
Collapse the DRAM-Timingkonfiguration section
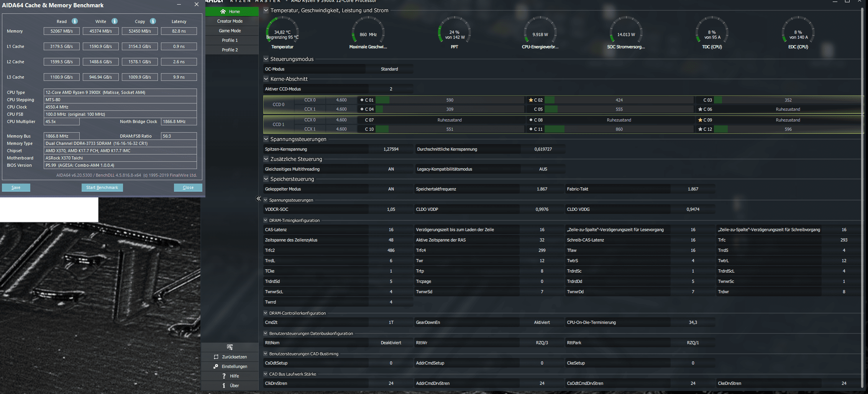pyautogui.click(x=266, y=220)
